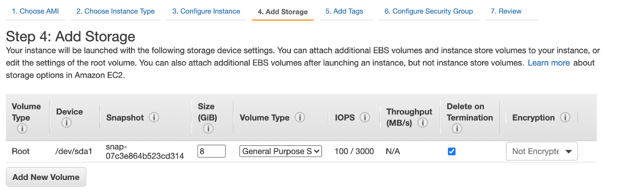
Task: Expand the Not Encrypted dropdown
Action: point(542,151)
